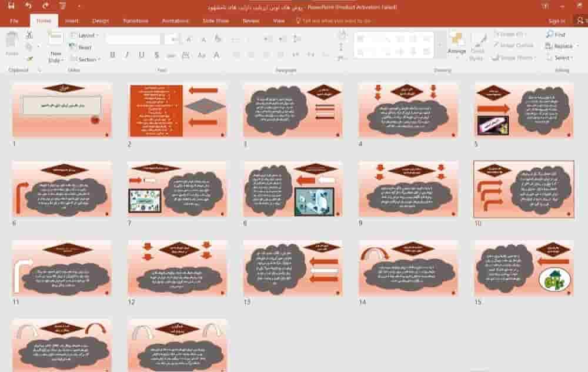Select slide 12 thumbnail
Screen dimensions: 588x372
(x=178, y=268)
